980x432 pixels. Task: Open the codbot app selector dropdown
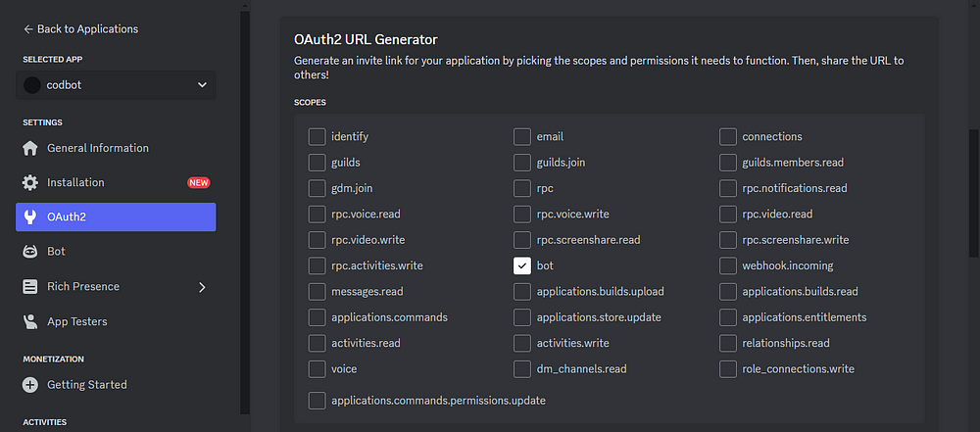(116, 85)
